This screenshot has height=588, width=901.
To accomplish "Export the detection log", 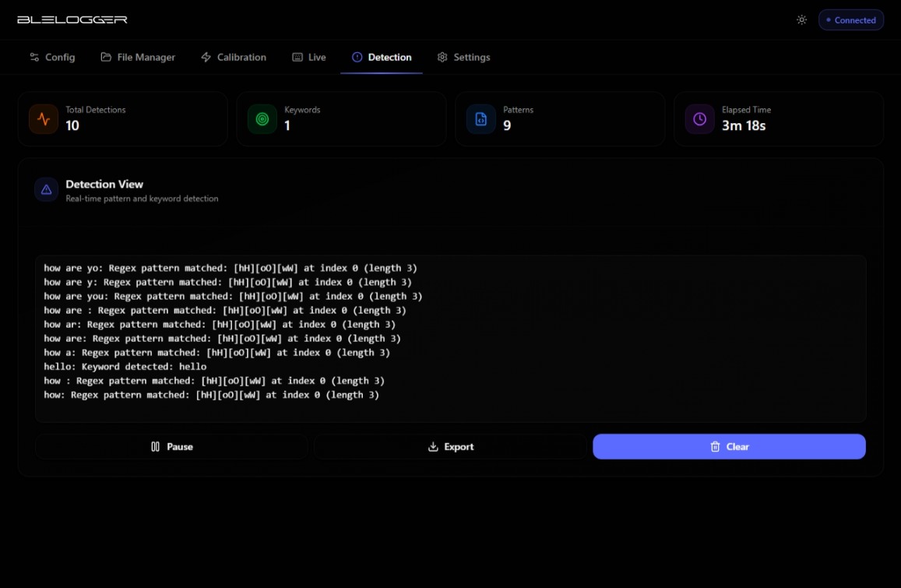I will click(x=450, y=447).
